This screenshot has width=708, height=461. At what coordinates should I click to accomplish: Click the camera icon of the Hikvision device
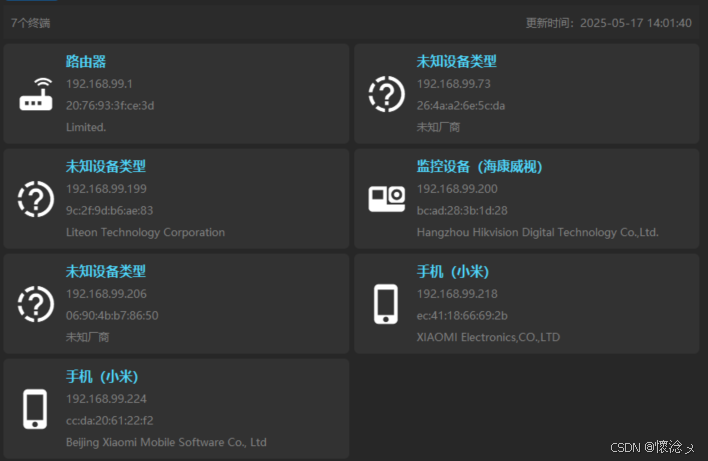pyautogui.click(x=387, y=199)
